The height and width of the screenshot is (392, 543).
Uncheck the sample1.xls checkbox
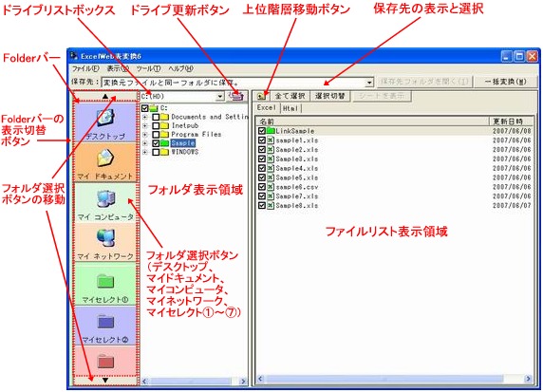pyautogui.click(x=262, y=140)
